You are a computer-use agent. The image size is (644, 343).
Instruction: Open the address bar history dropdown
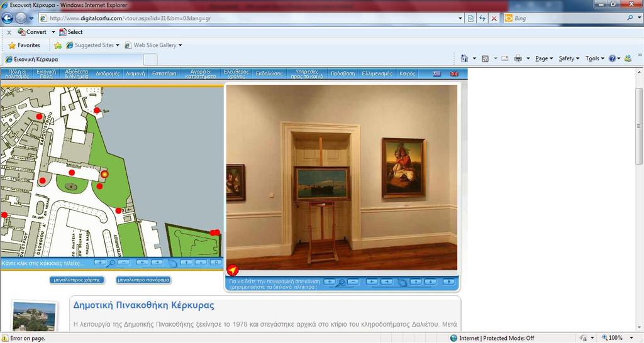point(460,18)
